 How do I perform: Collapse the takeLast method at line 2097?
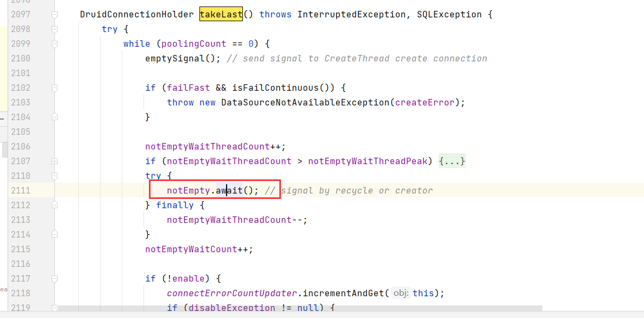pyautogui.click(x=55, y=15)
